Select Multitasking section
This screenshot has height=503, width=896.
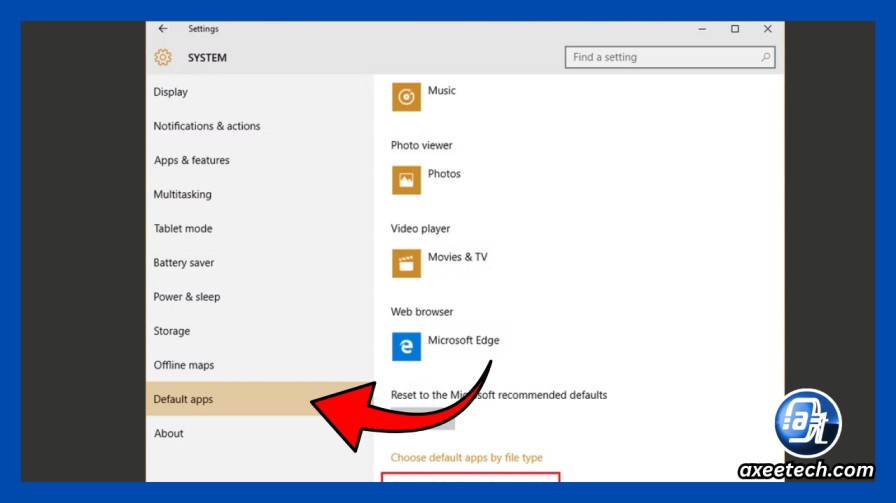coord(259,194)
